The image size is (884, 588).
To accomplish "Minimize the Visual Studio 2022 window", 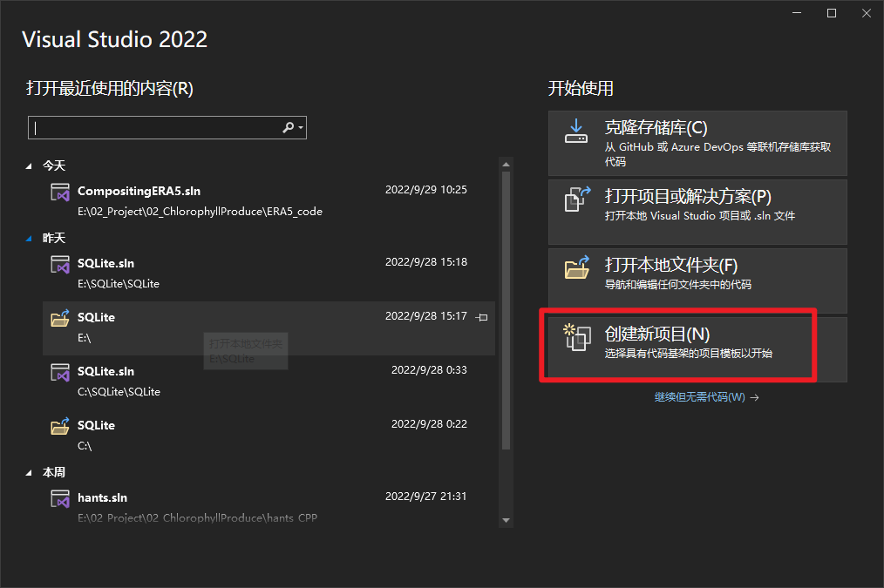I will pyautogui.click(x=797, y=13).
